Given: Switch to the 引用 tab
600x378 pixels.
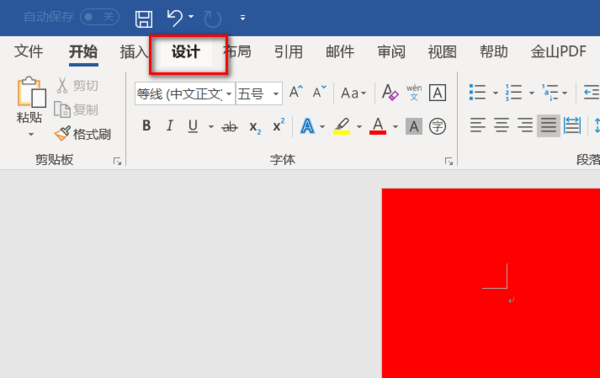Looking at the screenshot, I should click(x=289, y=52).
